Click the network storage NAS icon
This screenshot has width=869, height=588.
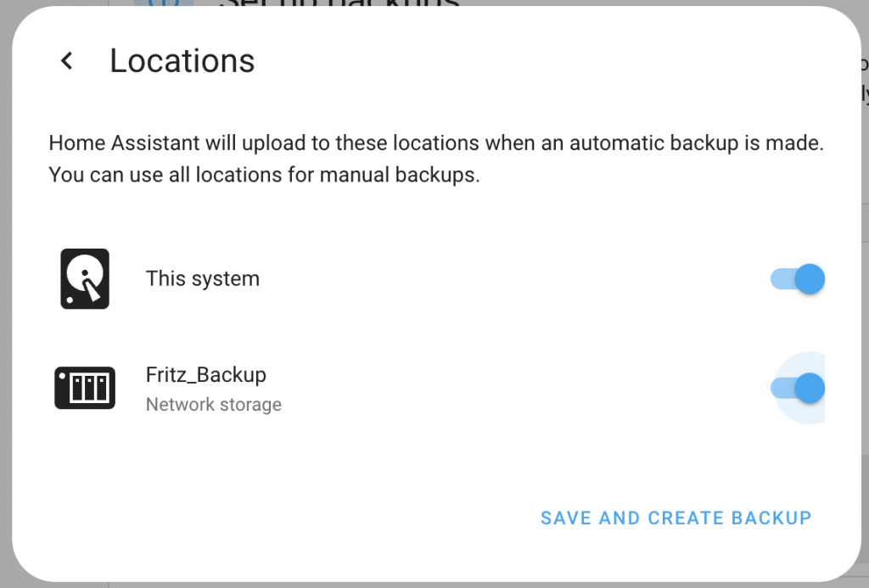pyautogui.click(x=85, y=388)
